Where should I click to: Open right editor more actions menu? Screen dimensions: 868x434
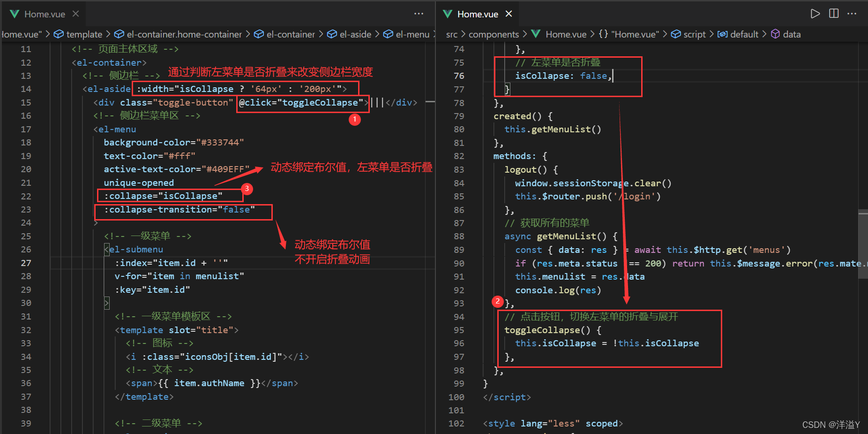click(852, 14)
